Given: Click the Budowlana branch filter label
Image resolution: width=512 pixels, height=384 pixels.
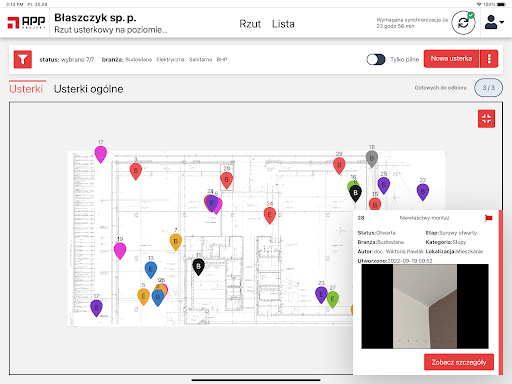Looking at the screenshot, I should pyautogui.click(x=139, y=60).
